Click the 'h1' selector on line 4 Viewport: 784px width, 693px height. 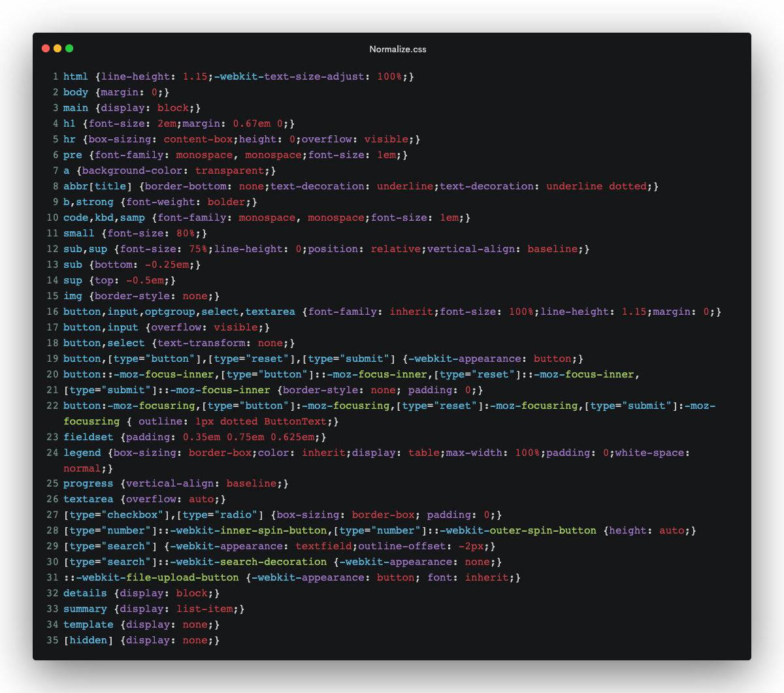[x=70, y=123]
